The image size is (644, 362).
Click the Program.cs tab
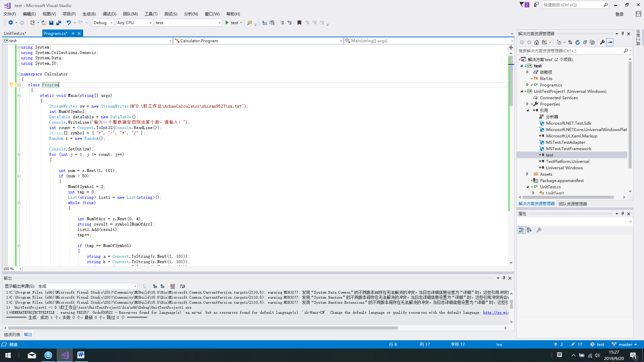(x=55, y=33)
